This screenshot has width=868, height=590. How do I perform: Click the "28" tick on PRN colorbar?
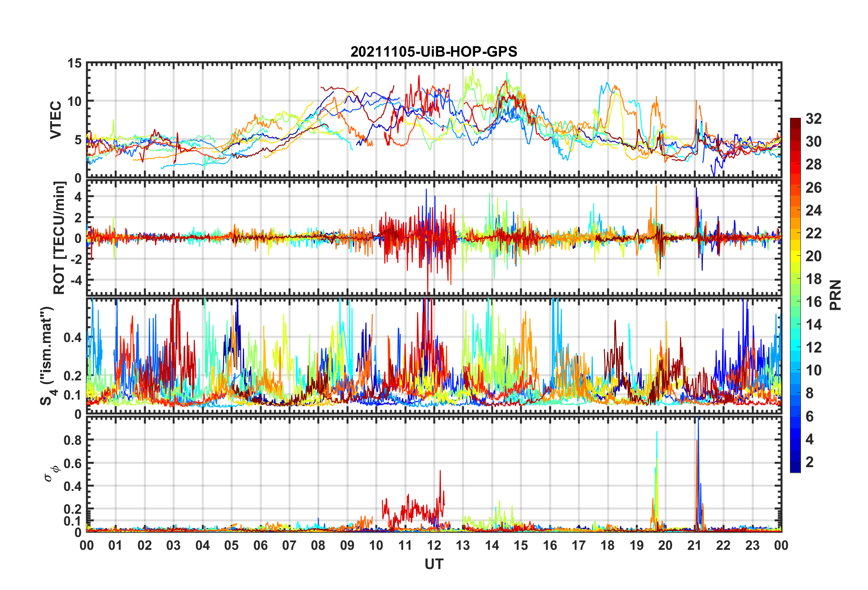click(813, 164)
